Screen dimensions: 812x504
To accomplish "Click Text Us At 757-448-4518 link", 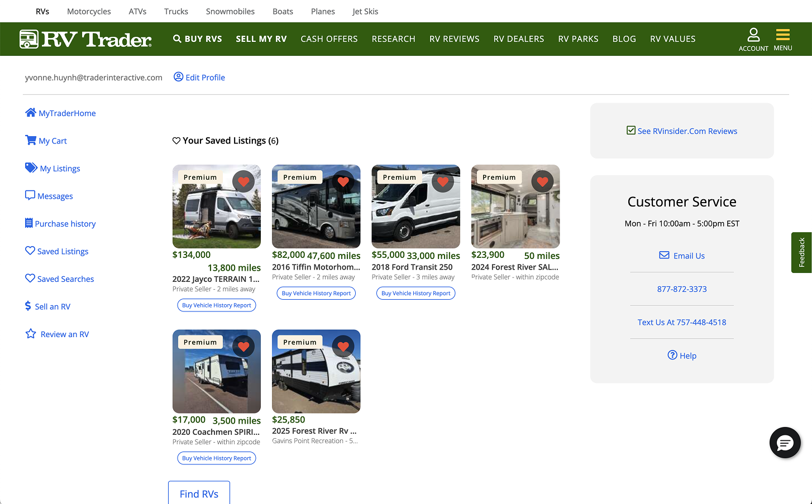I will pos(682,322).
